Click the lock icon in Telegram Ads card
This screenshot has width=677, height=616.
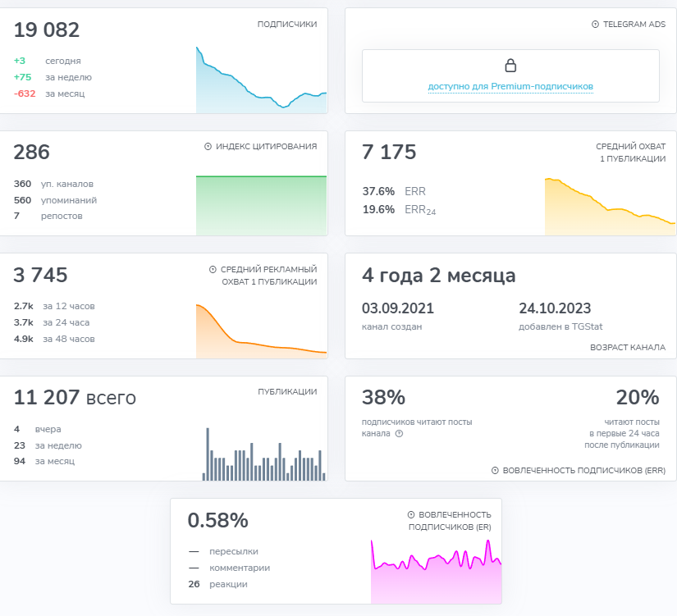point(510,66)
